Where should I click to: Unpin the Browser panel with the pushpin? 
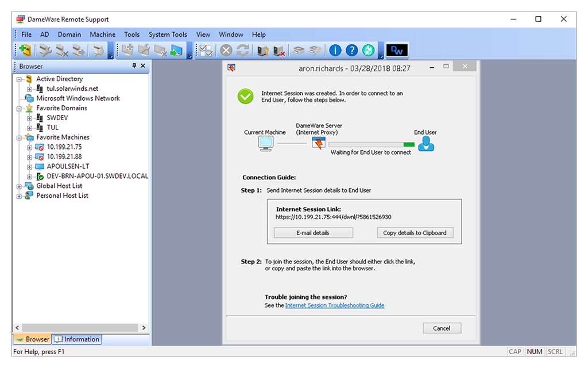click(x=136, y=66)
